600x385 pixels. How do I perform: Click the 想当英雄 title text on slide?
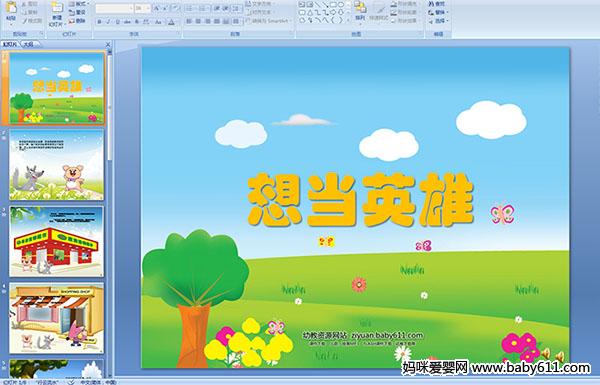pyautogui.click(x=360, y=200)
